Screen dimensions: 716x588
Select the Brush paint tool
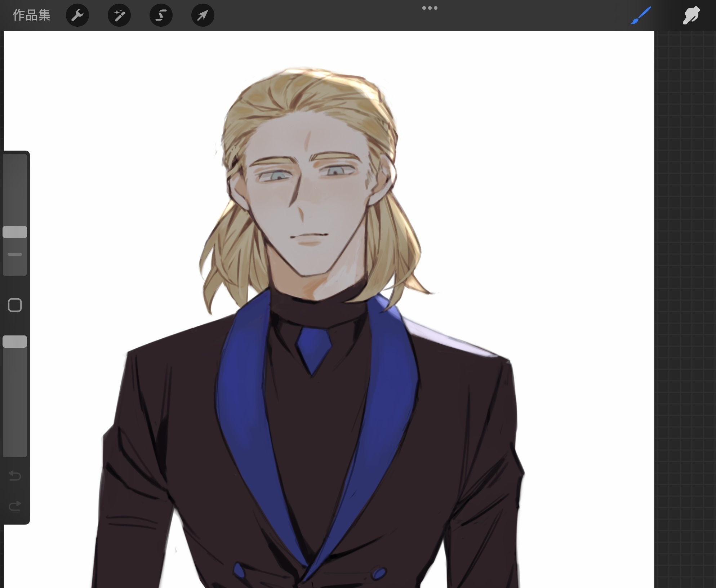(x=641, y=15)
